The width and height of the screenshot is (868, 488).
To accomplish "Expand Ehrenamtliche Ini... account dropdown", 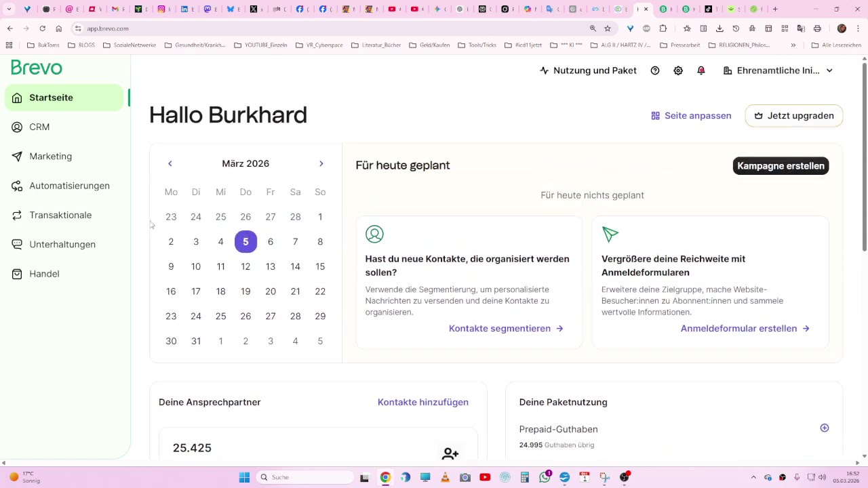I will coord(778,70).
